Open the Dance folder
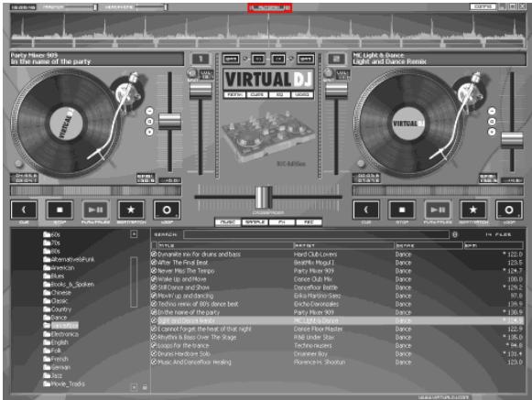The width and height of the screenshot is (532, 400). pos(55,318)
